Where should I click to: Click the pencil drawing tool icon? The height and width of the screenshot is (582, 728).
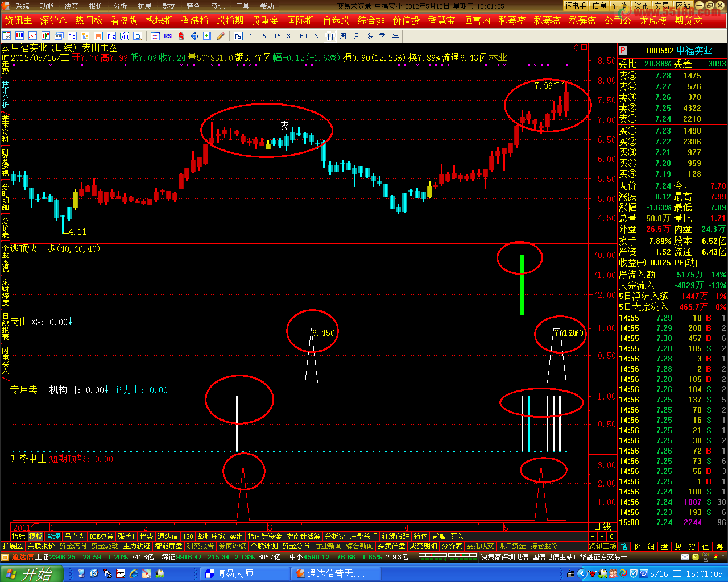point(221,36)
